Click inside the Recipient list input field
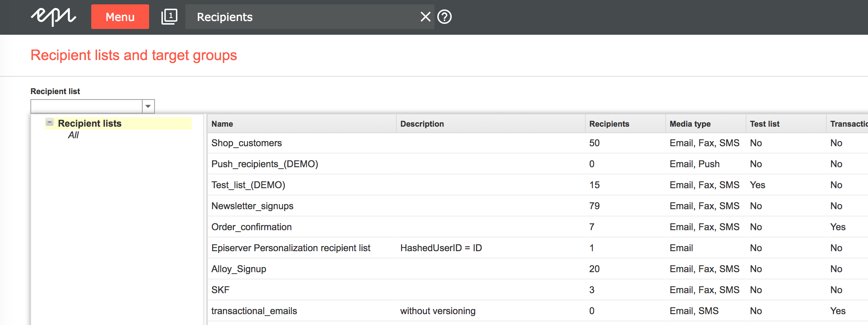This screenshot has height=325, width=868. click(x=86, y=106)
